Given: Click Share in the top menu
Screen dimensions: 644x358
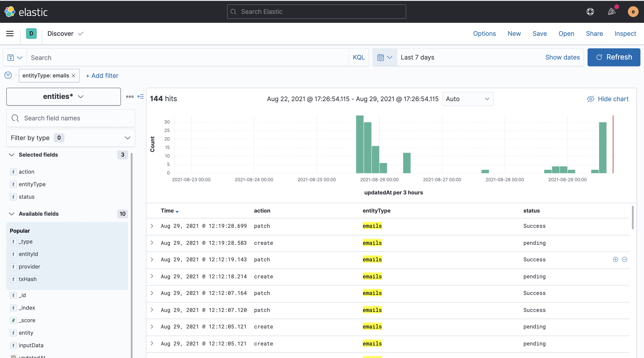Looking at the screenshot, I should click(594, 34).
